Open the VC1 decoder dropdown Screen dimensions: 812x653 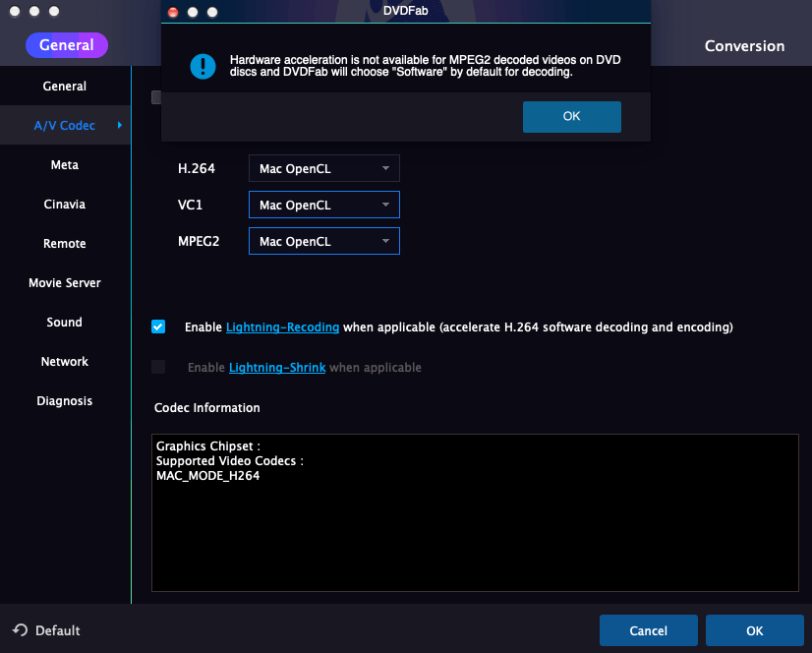click(x=324, y=205)
